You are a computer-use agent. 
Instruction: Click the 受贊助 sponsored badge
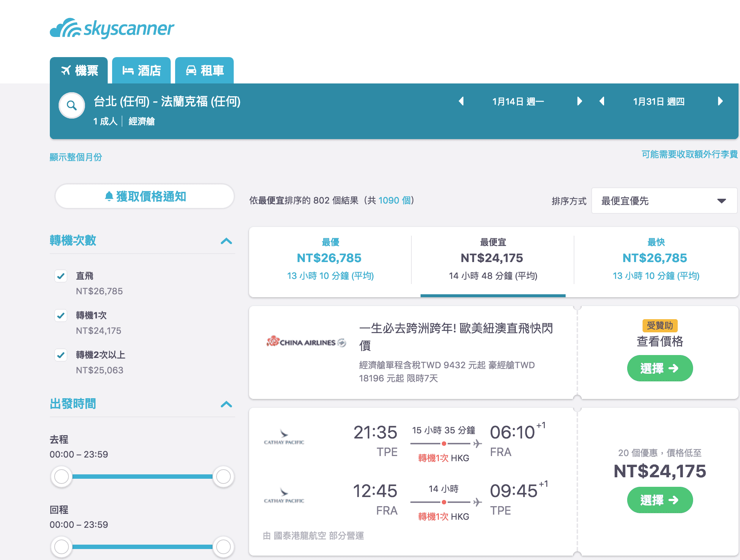[x=660, y=325]
